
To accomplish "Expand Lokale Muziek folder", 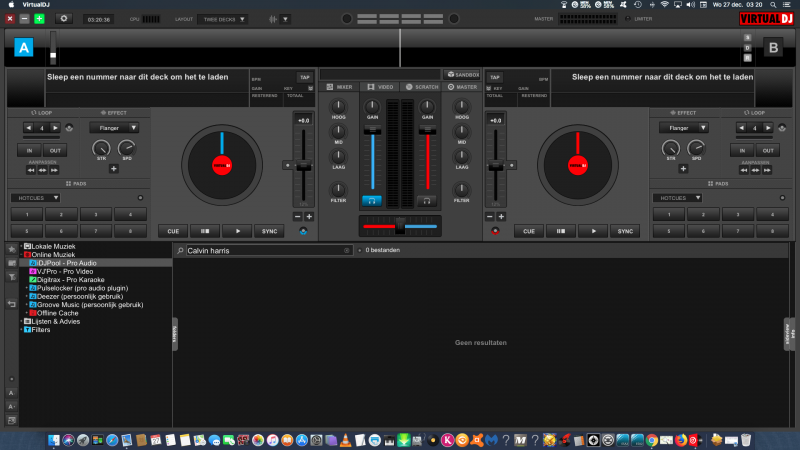I will coord(22,246).
